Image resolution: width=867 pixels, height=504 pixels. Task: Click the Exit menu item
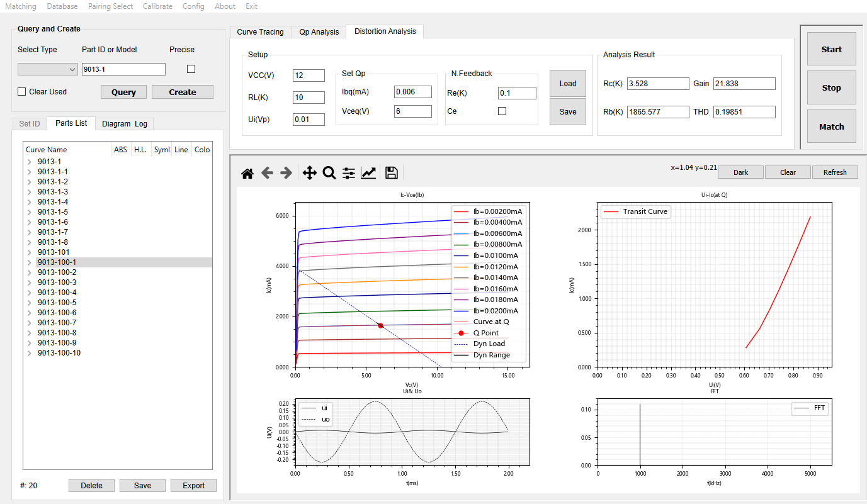[251, 6]
